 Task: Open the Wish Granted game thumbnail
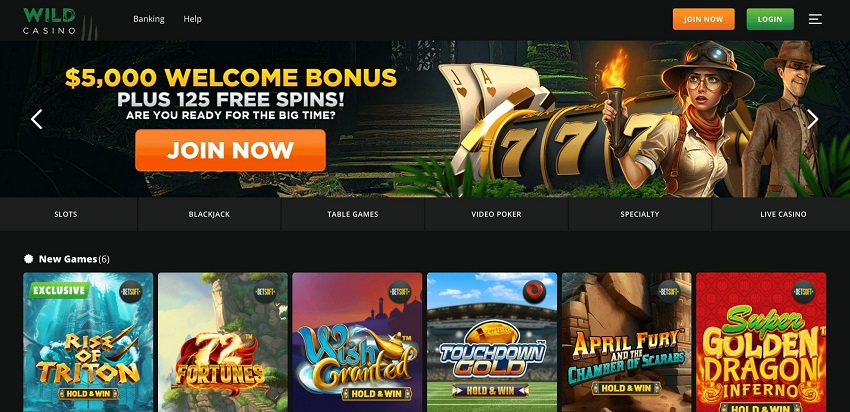tap(357, 342)
